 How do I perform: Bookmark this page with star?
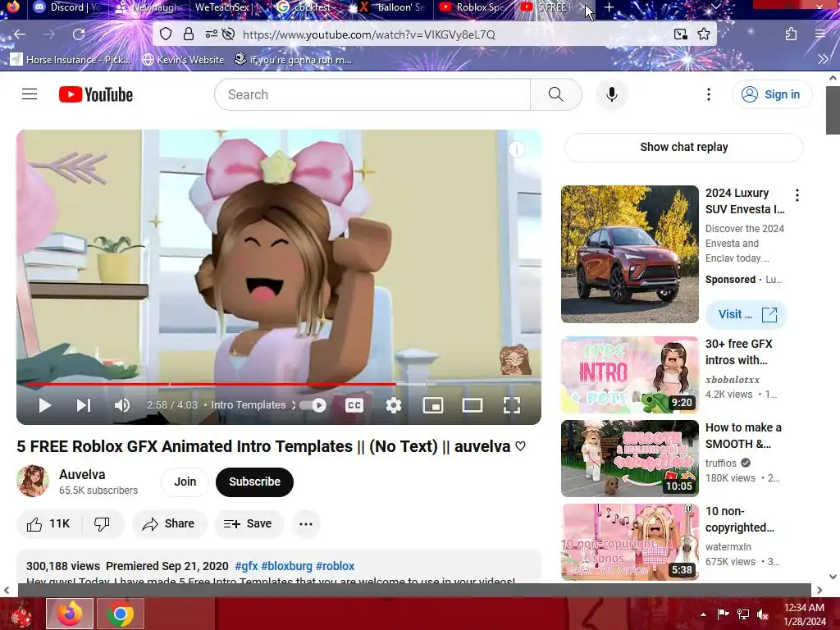point(704,34)
